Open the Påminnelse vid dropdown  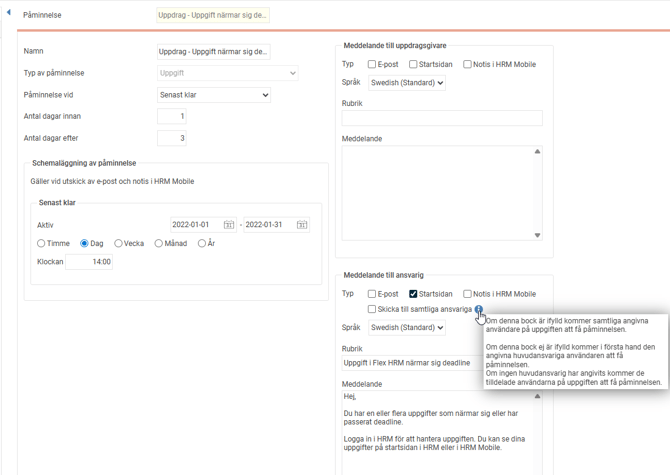pos(214,95)
